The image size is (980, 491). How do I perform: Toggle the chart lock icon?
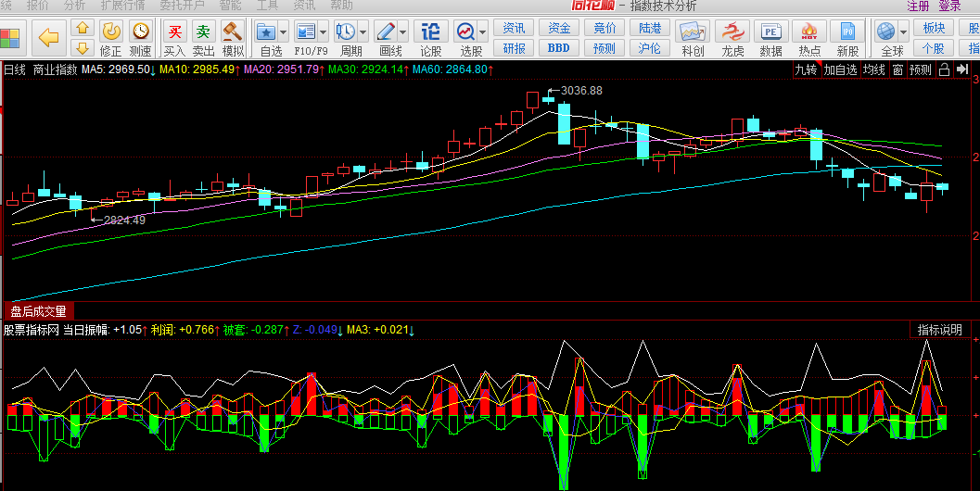tap(944, 69)
